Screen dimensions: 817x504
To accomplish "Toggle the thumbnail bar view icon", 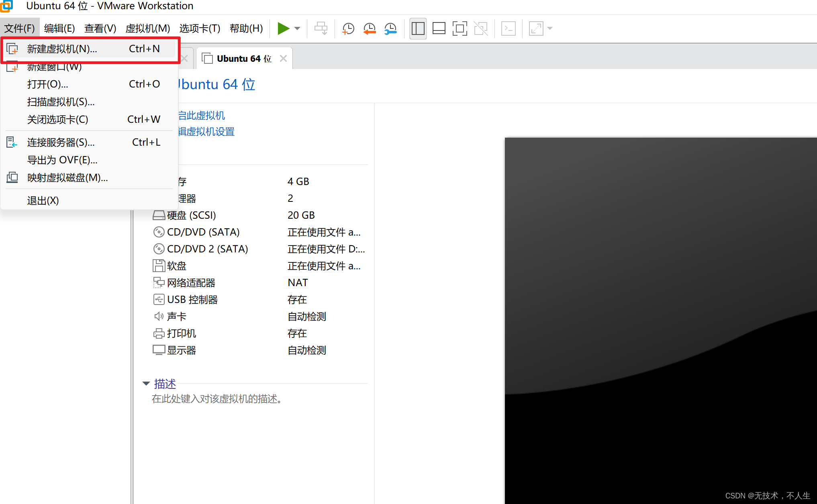I will 439,28.
